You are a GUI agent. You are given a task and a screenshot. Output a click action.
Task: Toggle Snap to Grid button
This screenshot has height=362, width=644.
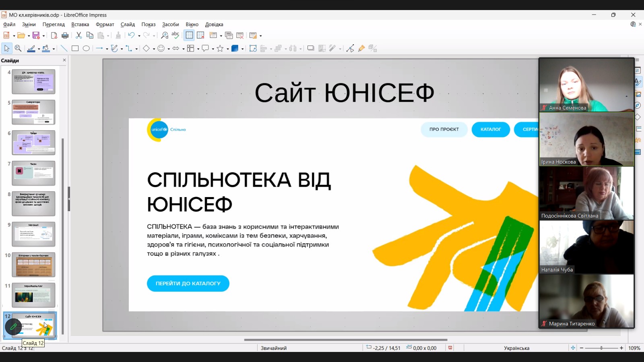200,35
